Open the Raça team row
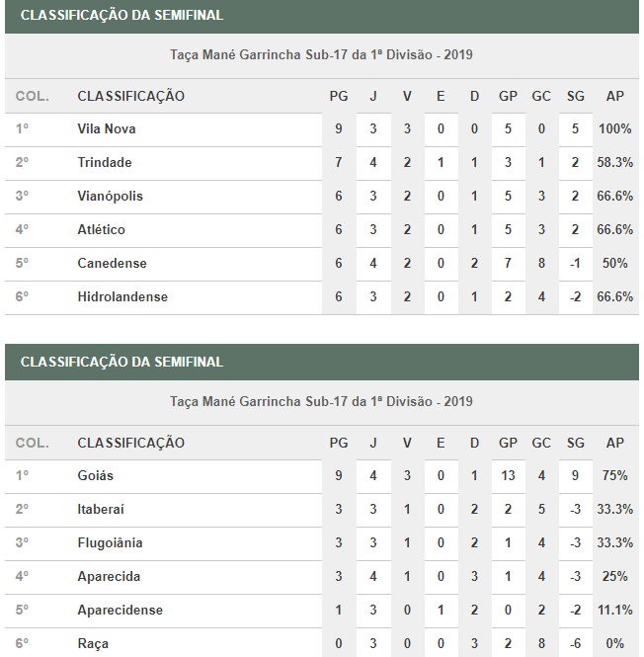644x657 pixels. coord(93,644)
